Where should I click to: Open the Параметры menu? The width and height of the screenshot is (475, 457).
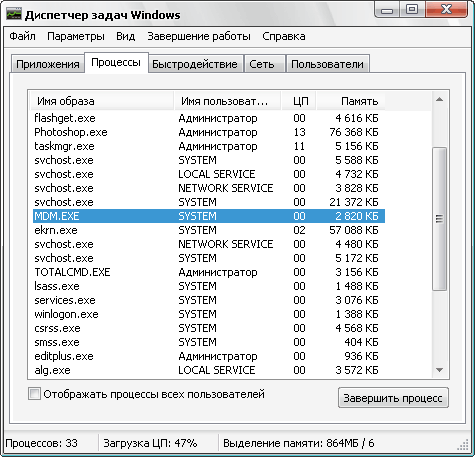pos(76,36)
